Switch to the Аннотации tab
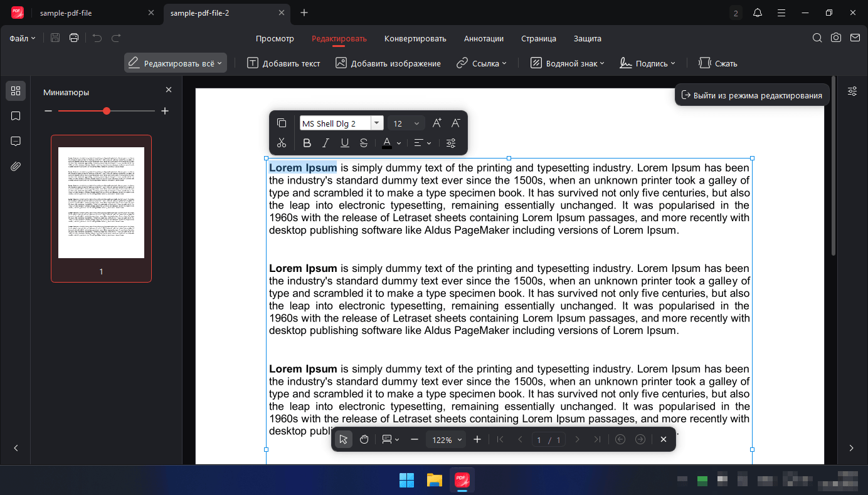This screenshot has width=868, height=495. pyautogui.click(x=484, y=38)
